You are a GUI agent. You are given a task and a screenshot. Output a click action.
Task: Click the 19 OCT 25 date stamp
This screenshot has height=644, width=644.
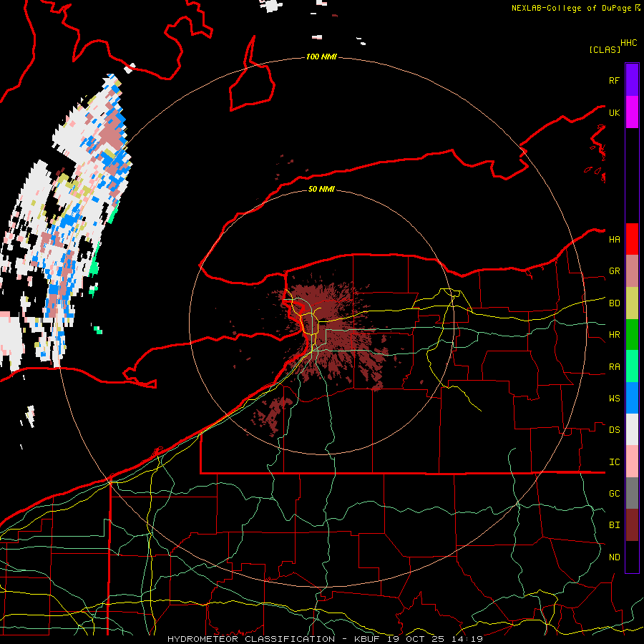coord(416,639)
